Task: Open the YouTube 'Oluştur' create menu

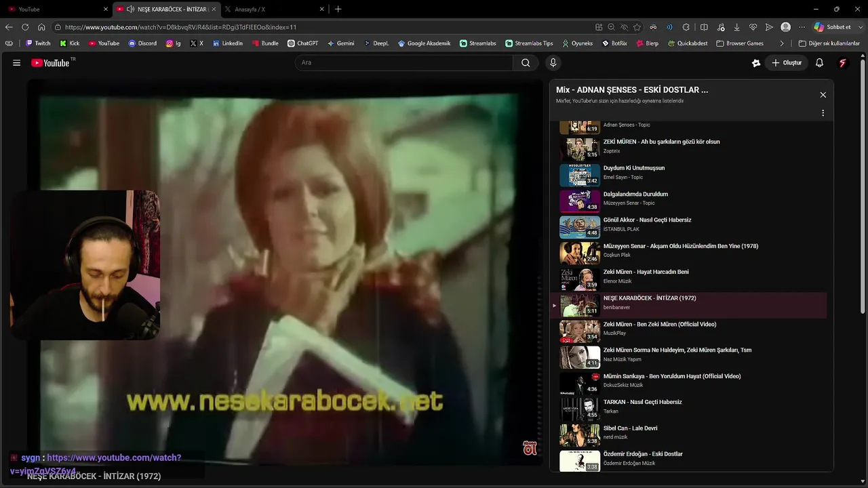Action: pyautogui.click(x=787, y=63)
